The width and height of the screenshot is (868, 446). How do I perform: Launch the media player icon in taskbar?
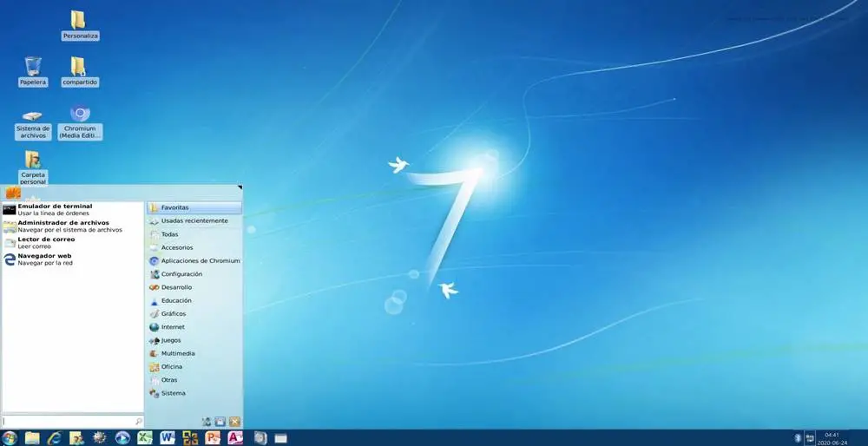tap(122, 438)
